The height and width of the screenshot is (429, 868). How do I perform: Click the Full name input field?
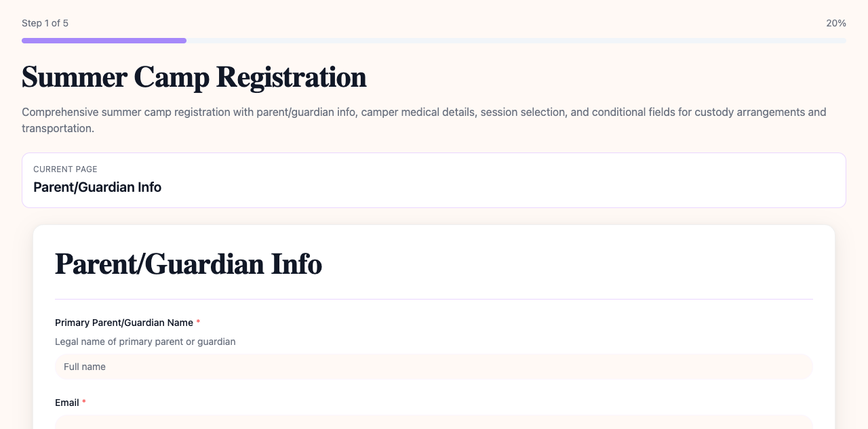click(434, 367)
